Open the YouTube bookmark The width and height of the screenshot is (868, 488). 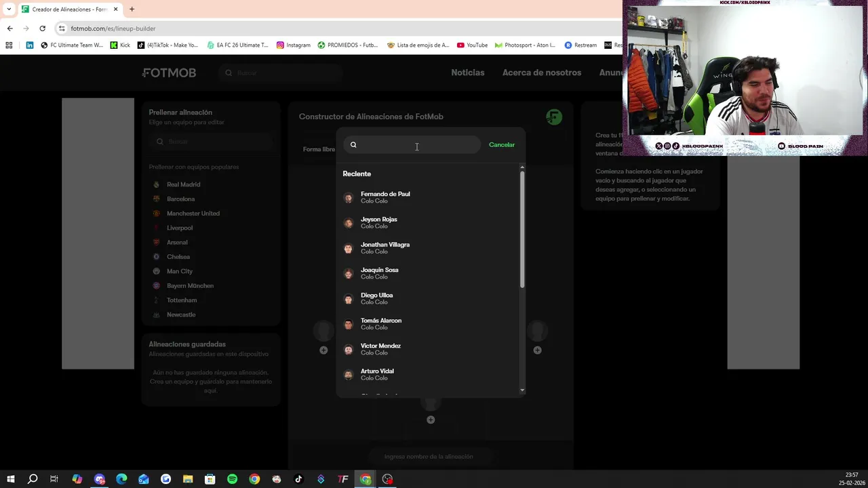472,45
